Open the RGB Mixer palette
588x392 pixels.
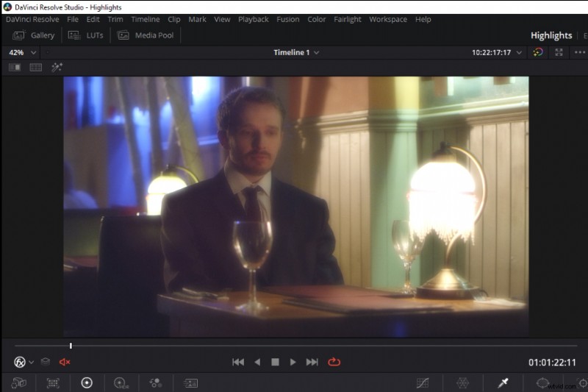click(x=156, y=383)
